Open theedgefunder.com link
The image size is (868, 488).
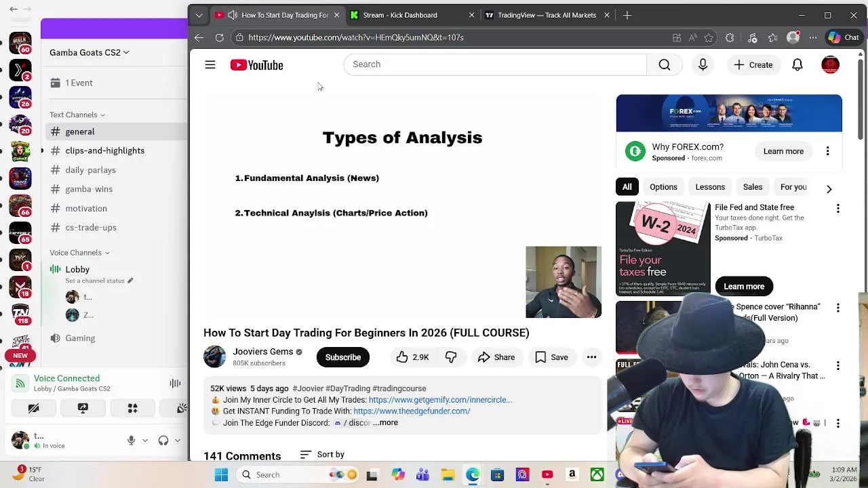[412, 411]
